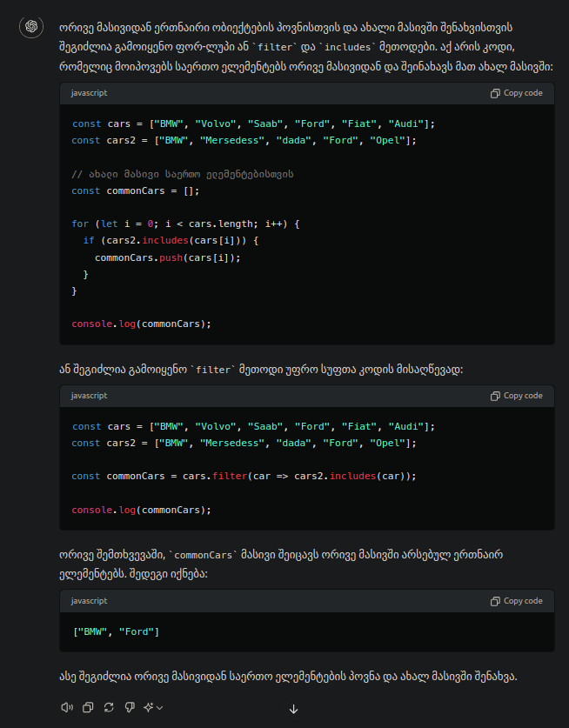The width and height of the screenshot is (569, 728).
Task: Click the javascript label of the filter code block
Action: tap(90, 396)
